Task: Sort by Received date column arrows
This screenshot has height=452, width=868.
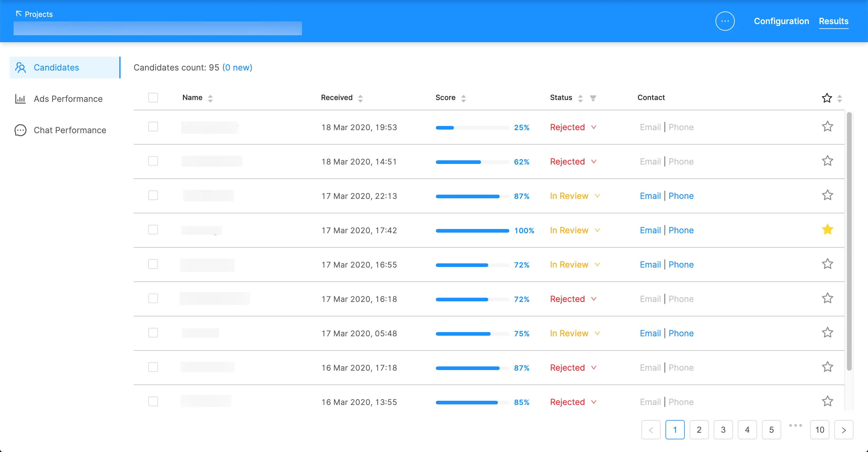Action: (x=360, y=98)
